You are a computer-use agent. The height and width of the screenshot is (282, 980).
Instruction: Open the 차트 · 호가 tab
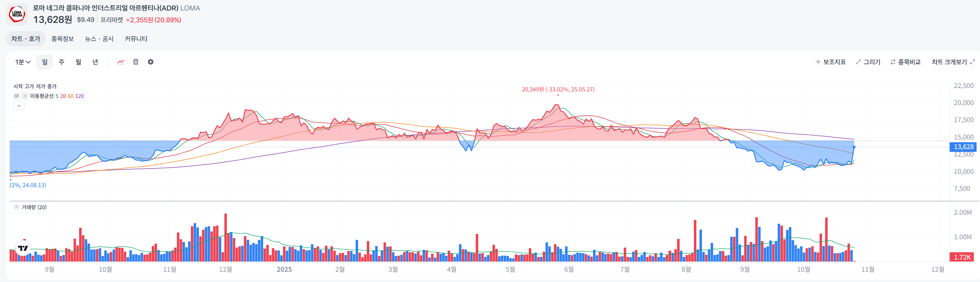point(26,39)
